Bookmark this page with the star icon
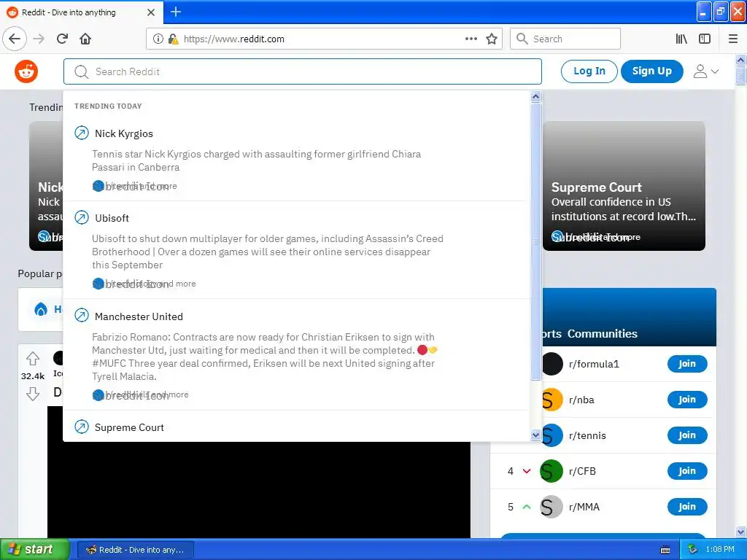This screenshot has width=747, height=560. 492,39
